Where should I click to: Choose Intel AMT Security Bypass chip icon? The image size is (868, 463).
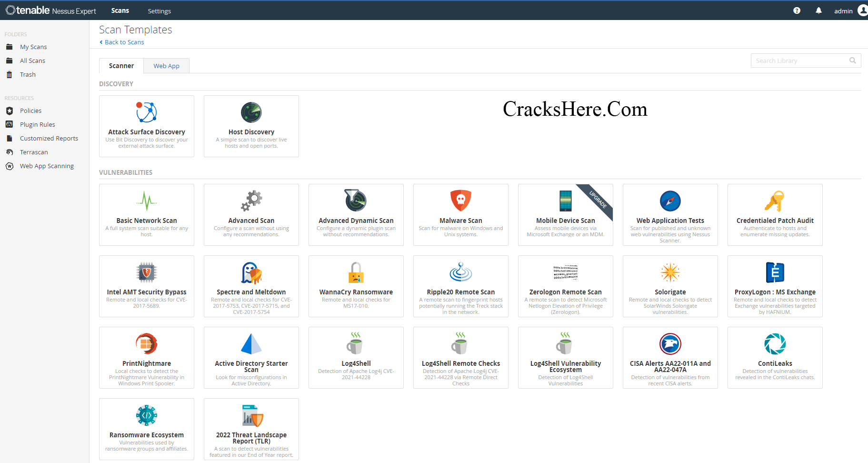pyautogui.click(x=147, y=272)
